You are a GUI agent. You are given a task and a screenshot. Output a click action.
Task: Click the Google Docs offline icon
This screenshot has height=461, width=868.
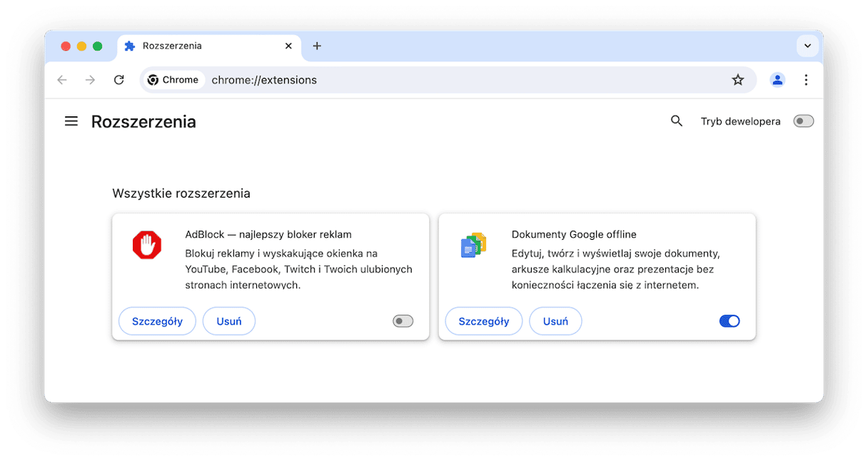click(473, 245)
